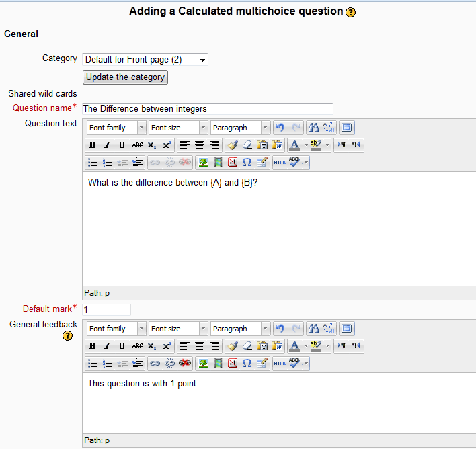The height and width of the screenshot is (449, 476).
Task: Open Paragraph format menu in General feedback
Action: click(240, 329)
